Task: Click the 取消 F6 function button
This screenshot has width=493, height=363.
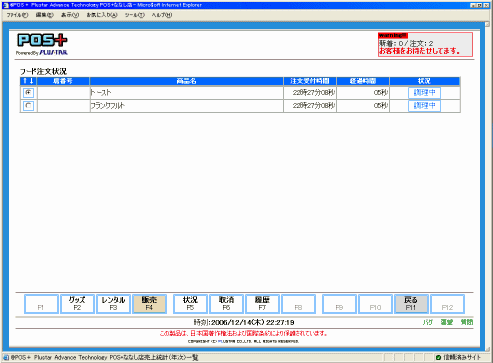Action: (x=226, y=304)
